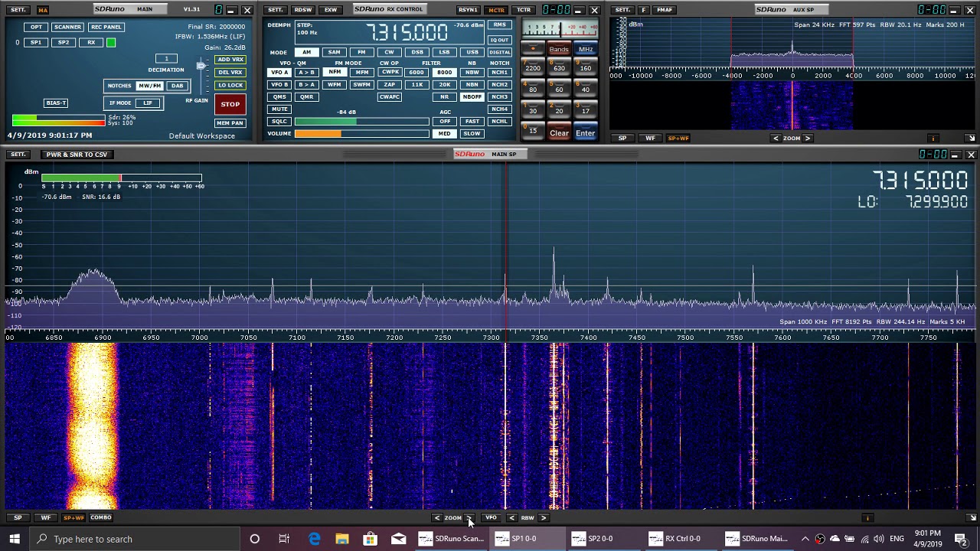980x551 pixels.
Task: Choose the 6000 Hz filter width
Action: coord(416,72)
